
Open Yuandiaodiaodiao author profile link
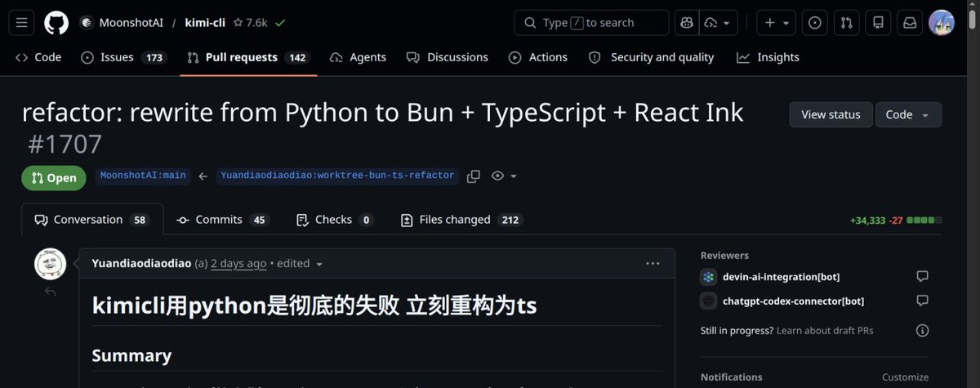142,263
